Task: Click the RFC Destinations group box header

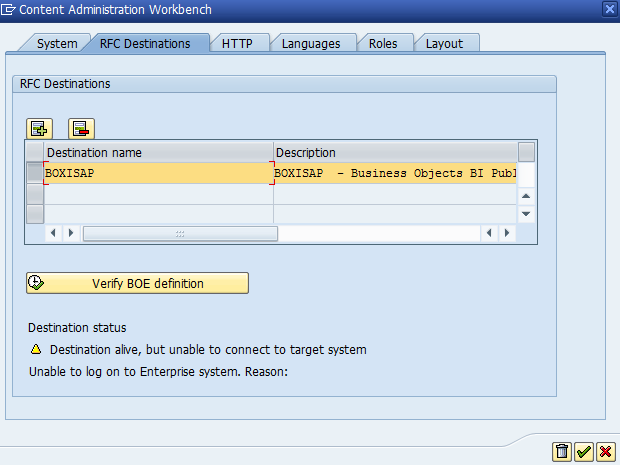Action: 284,84
